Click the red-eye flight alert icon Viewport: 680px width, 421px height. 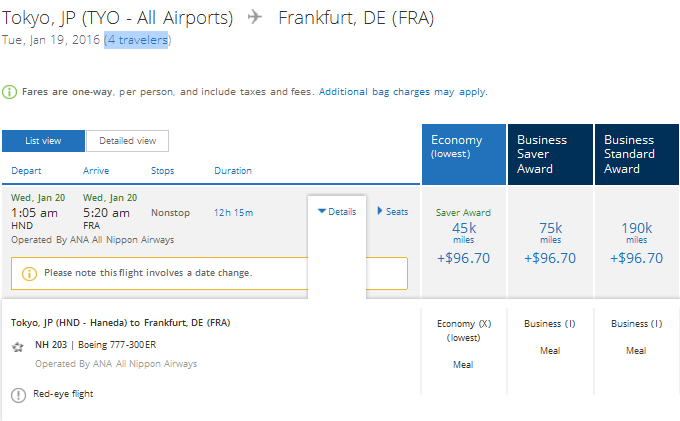(x=18, y=394)
